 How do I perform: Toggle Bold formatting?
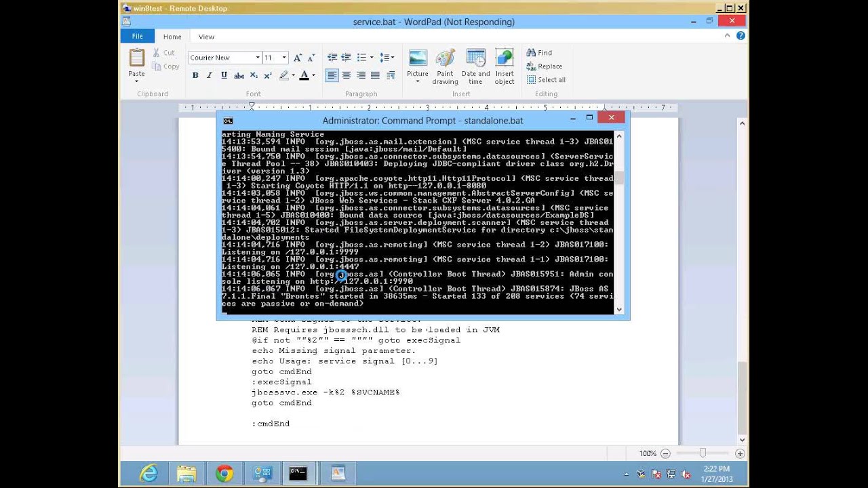(x=195, y=75)
